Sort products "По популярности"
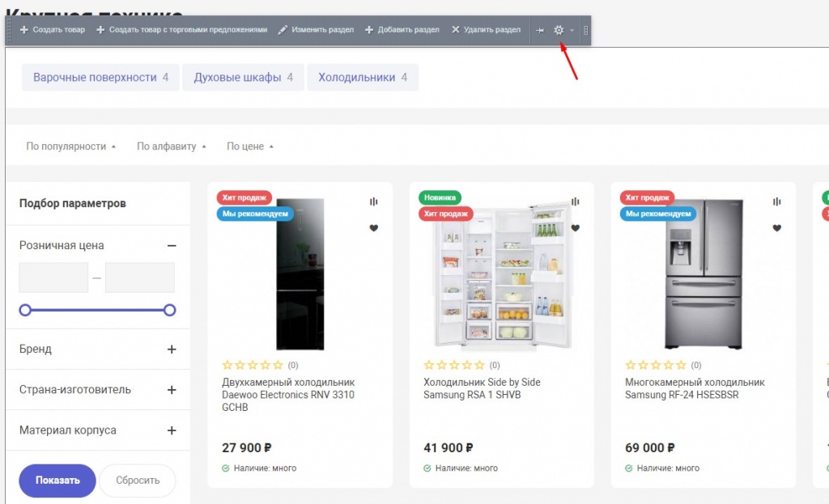This screenshot has height=504, width=829. pyautogui.click(x=71, y=146)
